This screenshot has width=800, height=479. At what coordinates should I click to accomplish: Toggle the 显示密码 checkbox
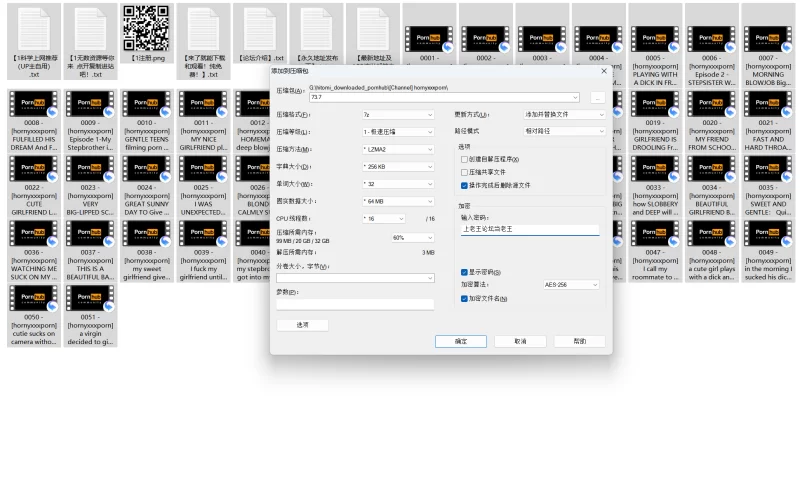click(464, 272)
